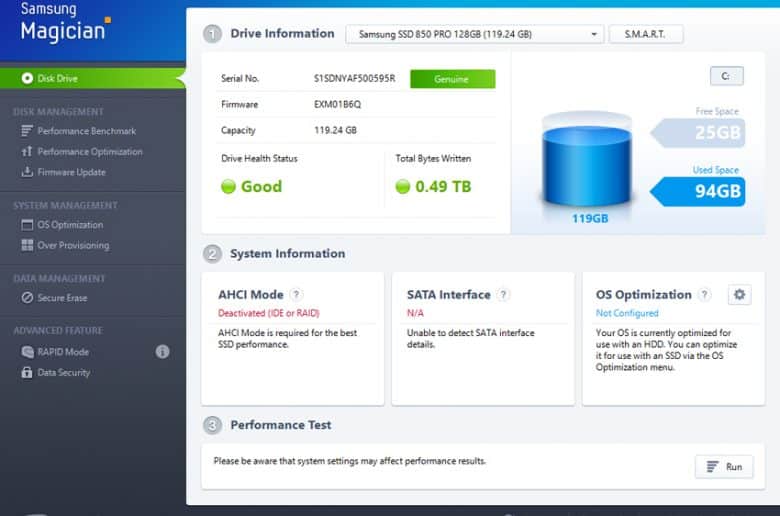780x516 pixels.
Task: Click the Data Security label
Action: click(64, 373)
